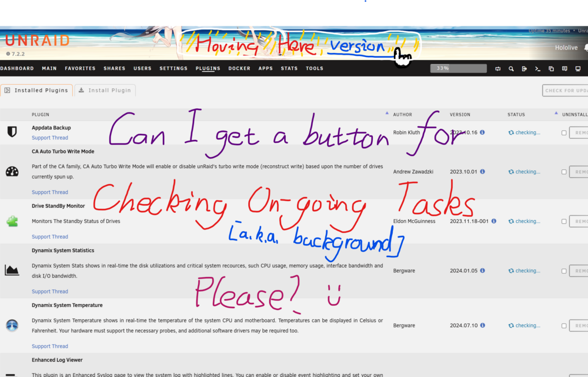Open the Appdata Backup Support Thread link
Image resolution: width=588 pixels, height=377 pixels.
[50, 138]
